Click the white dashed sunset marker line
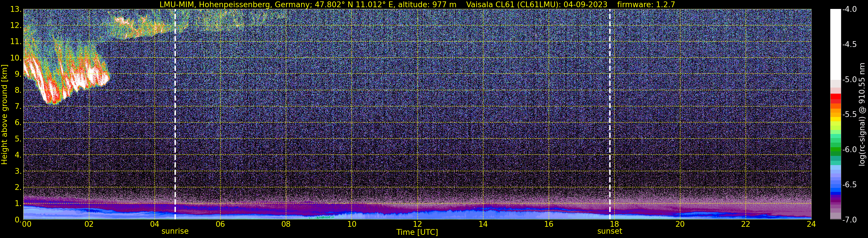This screenshot has height=238, width=868. click(x=609, y=114)
